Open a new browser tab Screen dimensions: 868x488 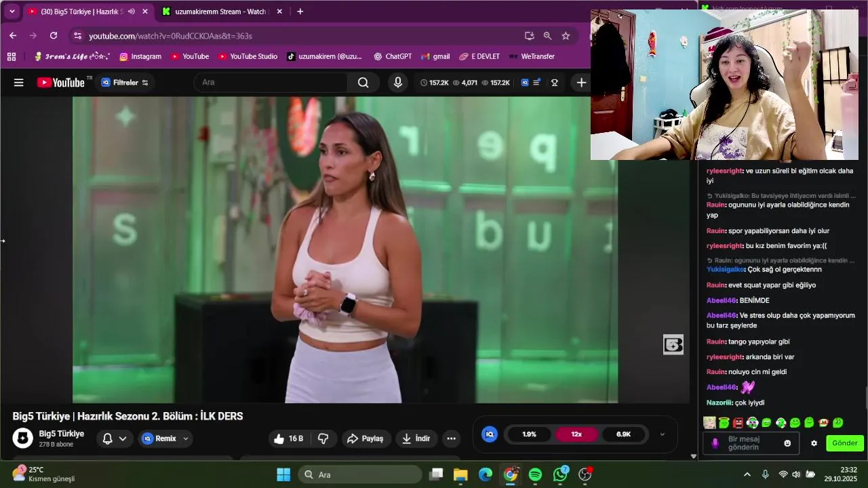tap(300, 12)
